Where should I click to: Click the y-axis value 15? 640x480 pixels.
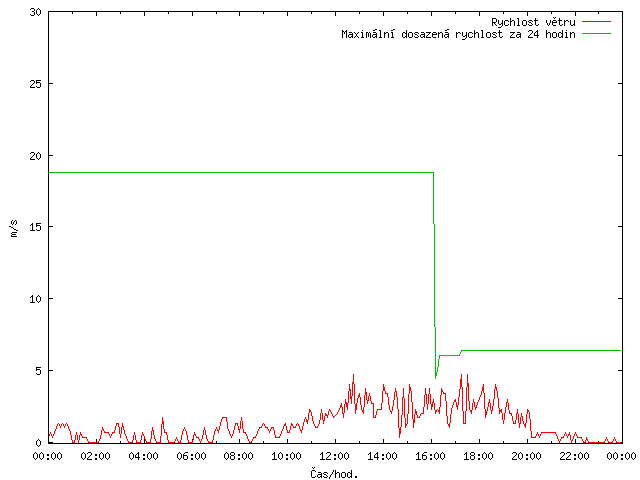[36, 227]
